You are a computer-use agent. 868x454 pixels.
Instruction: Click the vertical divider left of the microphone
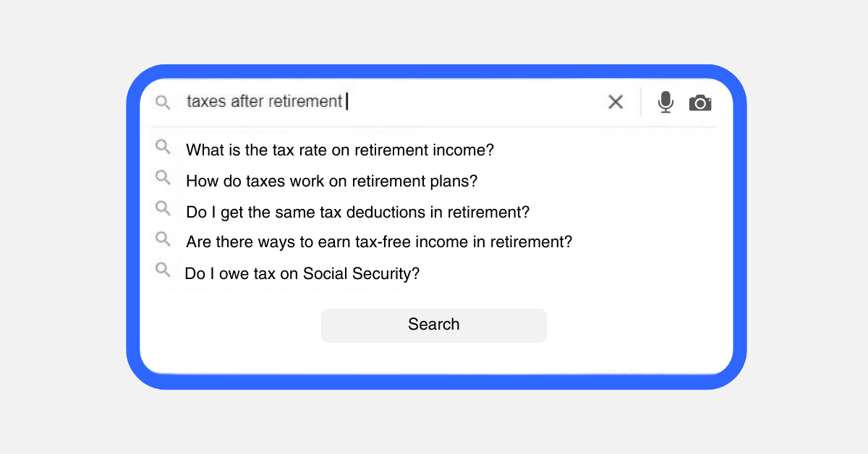[x=641, y=102]
